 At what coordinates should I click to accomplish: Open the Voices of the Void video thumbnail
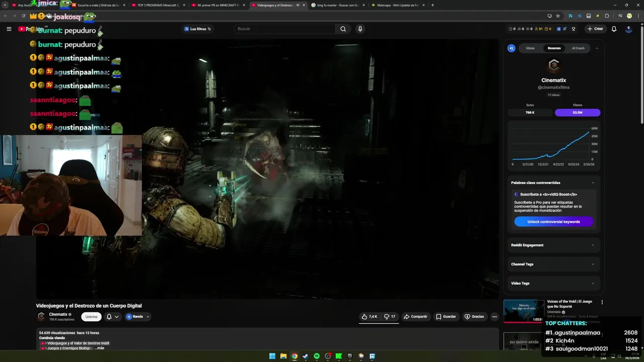click(x=524, y=311)
